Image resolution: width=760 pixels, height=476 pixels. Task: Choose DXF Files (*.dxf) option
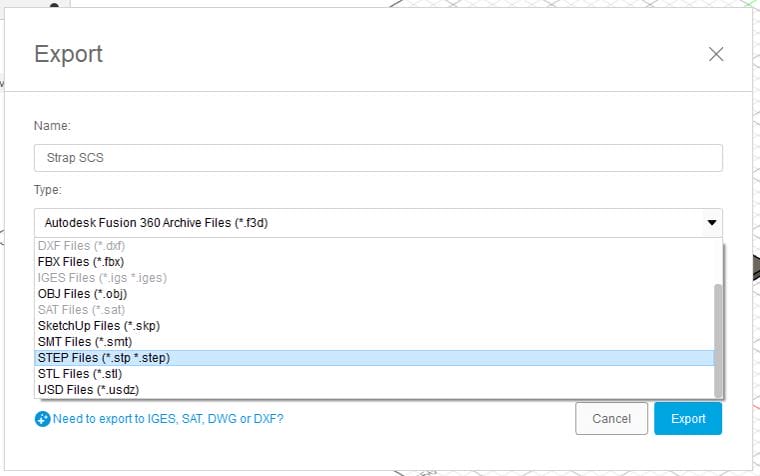pos(81,246)
